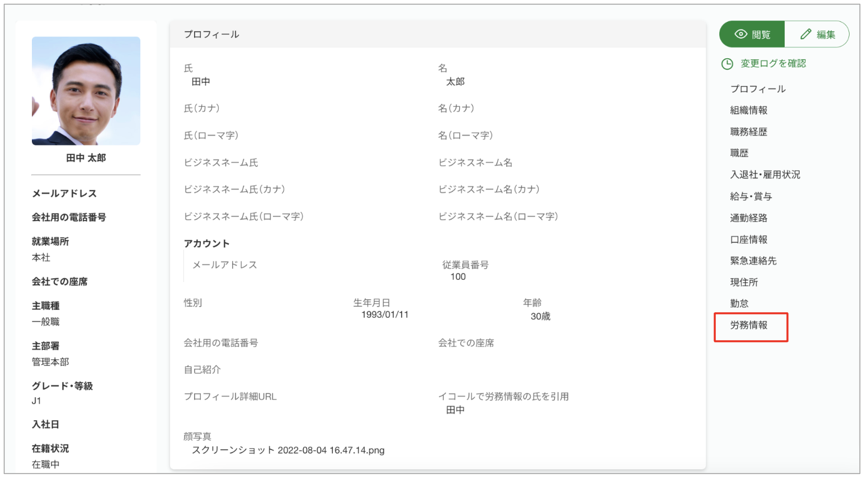This screenshot has height=480, width=868.
Task: Click the メールアドレス label in left sidebar
Action: pyautogui.click(x=64, y=194)
